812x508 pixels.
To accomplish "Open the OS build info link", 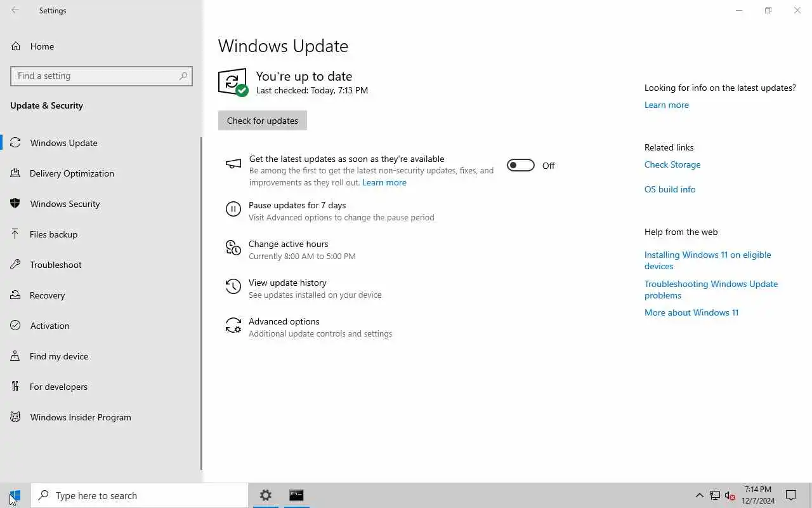I will [670, 189].
